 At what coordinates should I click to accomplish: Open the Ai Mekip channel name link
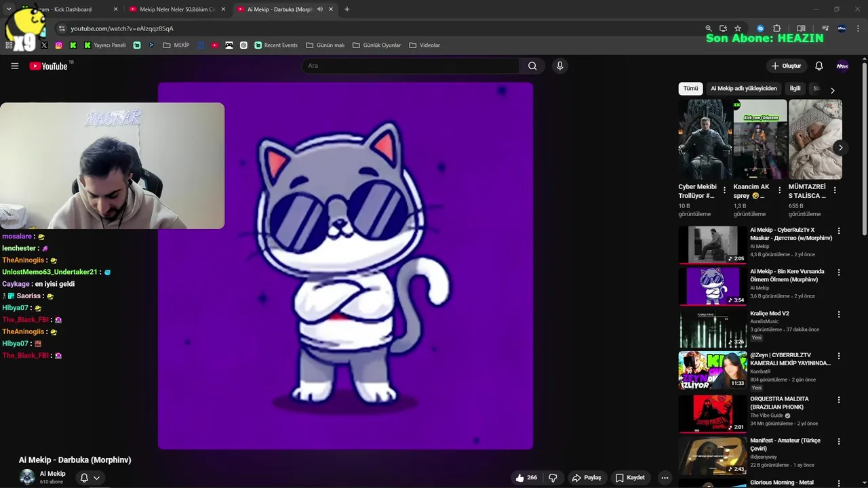tap(52, 474)
